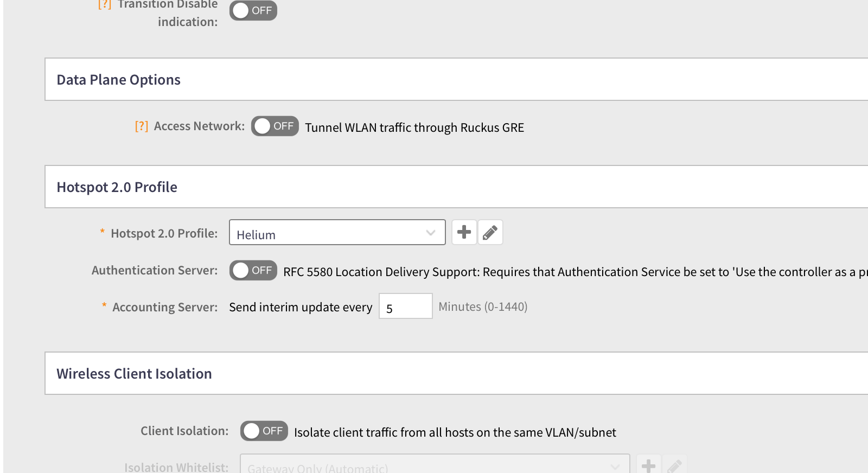This screenshot has width=868, height=473.
Task: Add a new Hotspot 2.0 profile
Action: coord(464,232)
